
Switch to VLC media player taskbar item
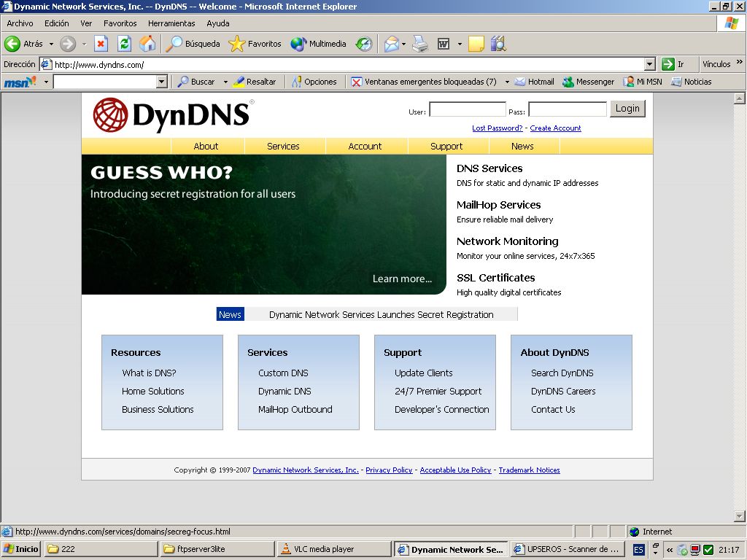(x=333, y=549)
